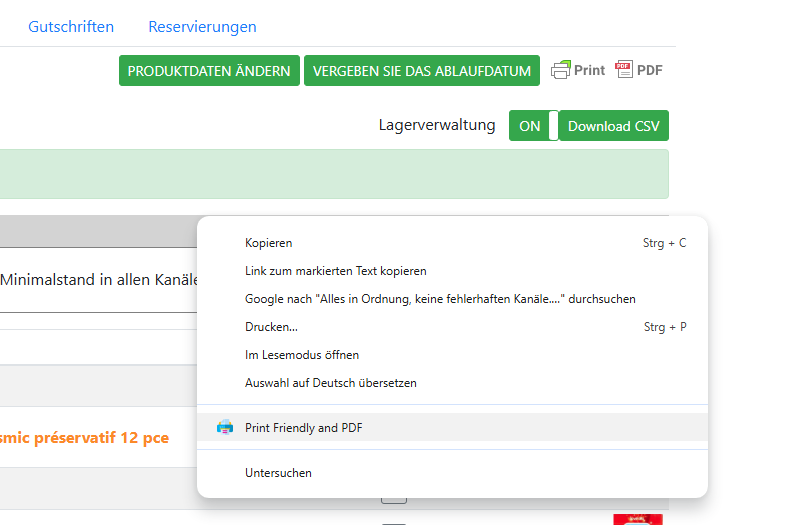Click the Print text label
Image resolution: width=789 pixels, height=525 pixels.
pyautogui.click(x=589, y=70)
